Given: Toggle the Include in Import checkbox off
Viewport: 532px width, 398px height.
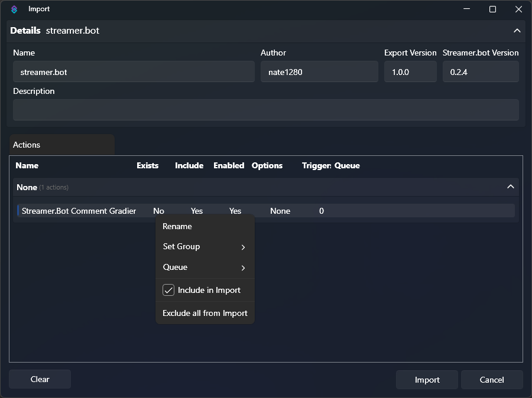Looking at the screenshot, I should pyautogui.click(x=168, y=290).
